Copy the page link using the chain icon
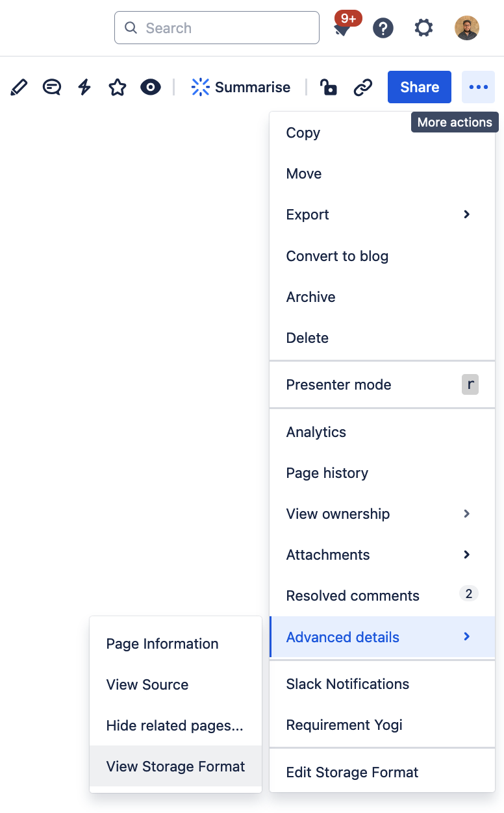Image resolution: width=504 pixels, height=813 pixels. pos(362,87)
